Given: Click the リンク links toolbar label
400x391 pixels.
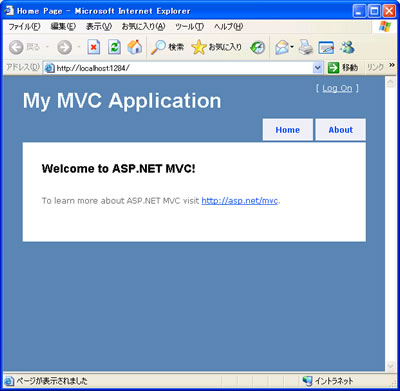Looking at the screenshot, I should [375, 67].
